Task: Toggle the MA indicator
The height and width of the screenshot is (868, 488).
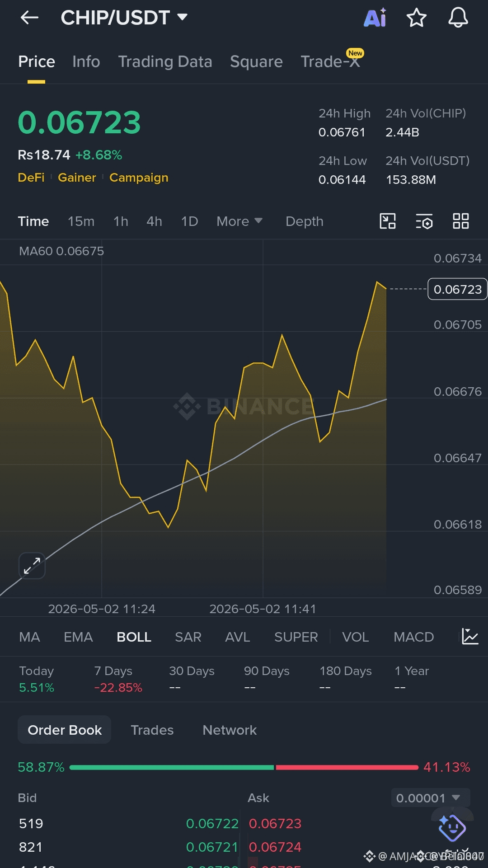Action: pos(29,637)
